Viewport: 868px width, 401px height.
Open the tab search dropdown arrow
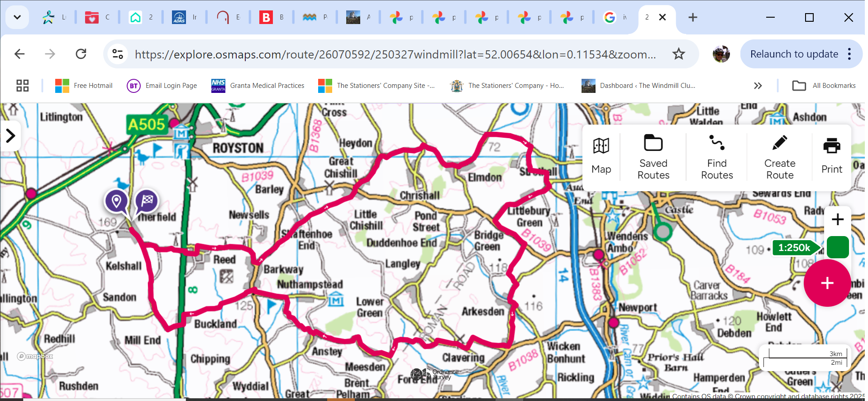point(17,18)
